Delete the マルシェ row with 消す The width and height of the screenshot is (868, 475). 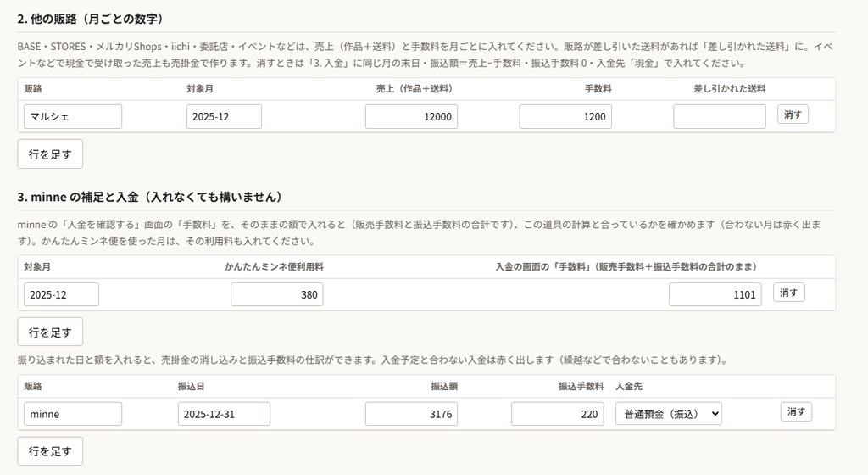pyautogui.click(x=793, y=115)
